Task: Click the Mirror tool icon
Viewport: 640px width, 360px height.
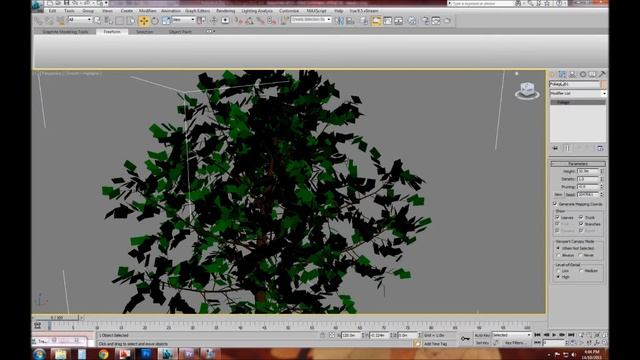Action: [340, 20]
